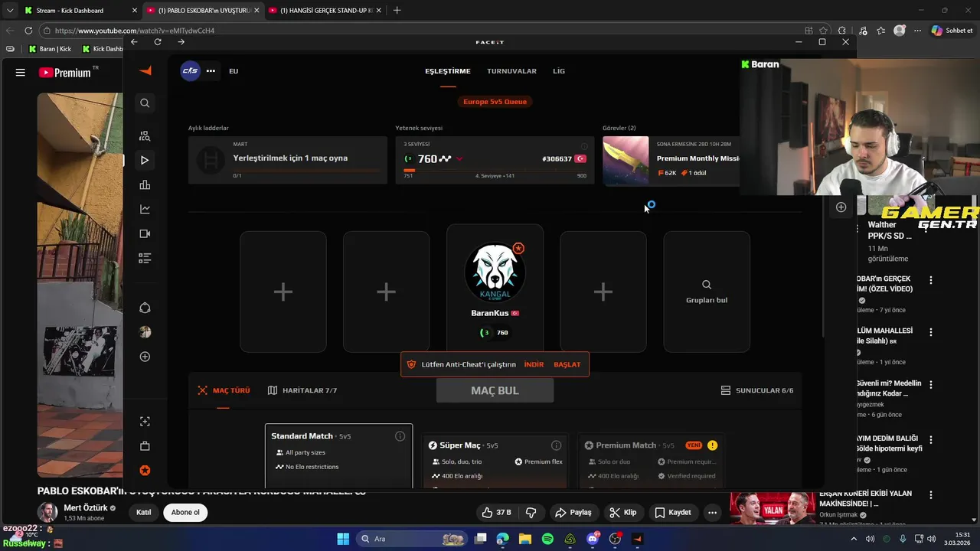Viewport: 980px width, 551px height.
Task: Reload the FACEIT window
Action: [x=158, y=42]
